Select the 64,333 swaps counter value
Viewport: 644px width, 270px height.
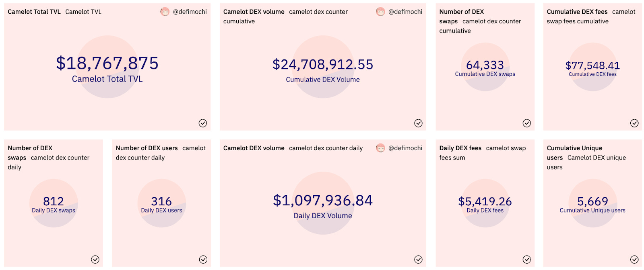(x=485, y=65)
